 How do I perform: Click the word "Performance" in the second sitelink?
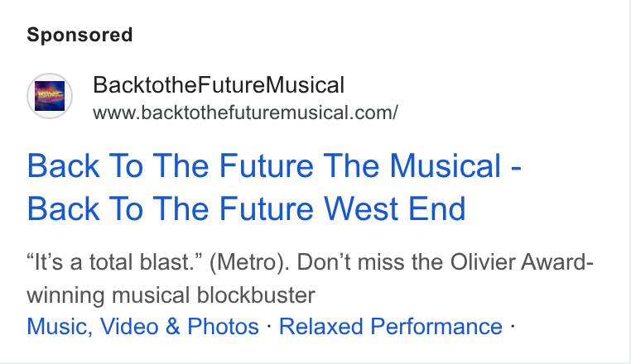point(436,326)
